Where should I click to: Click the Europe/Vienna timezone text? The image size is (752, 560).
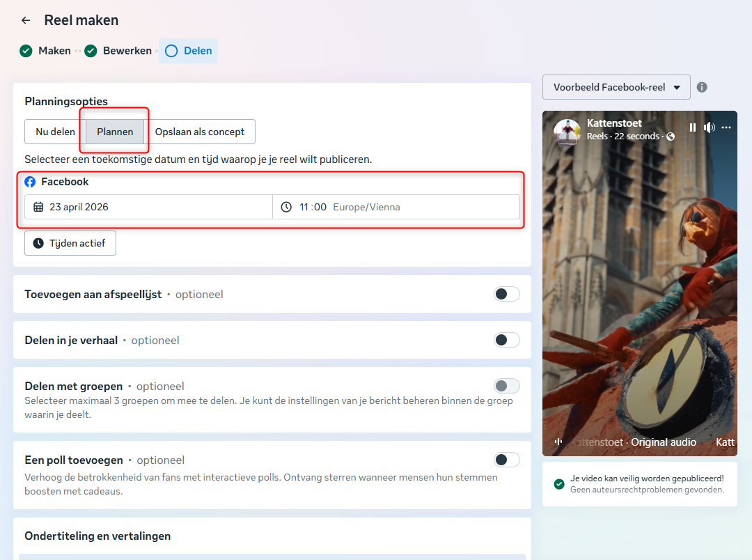366,208
